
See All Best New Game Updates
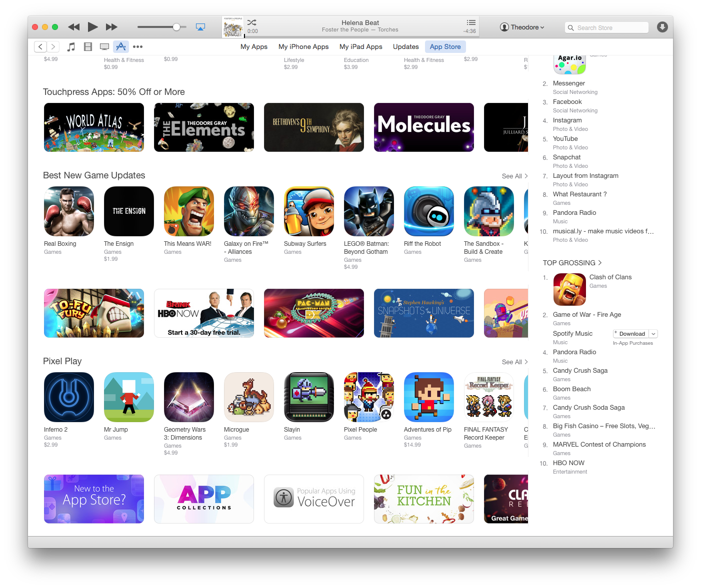(514, 176)
